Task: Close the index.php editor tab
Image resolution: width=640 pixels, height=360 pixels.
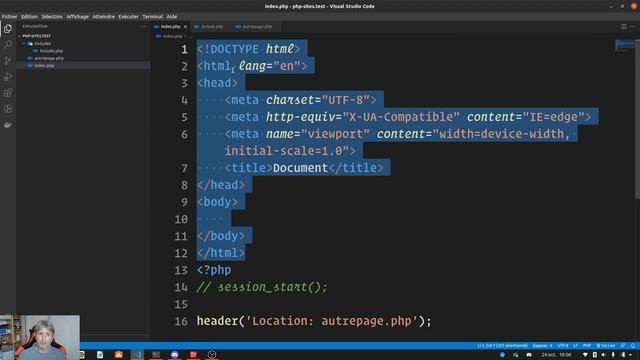Action: click(x=185, y=27)
